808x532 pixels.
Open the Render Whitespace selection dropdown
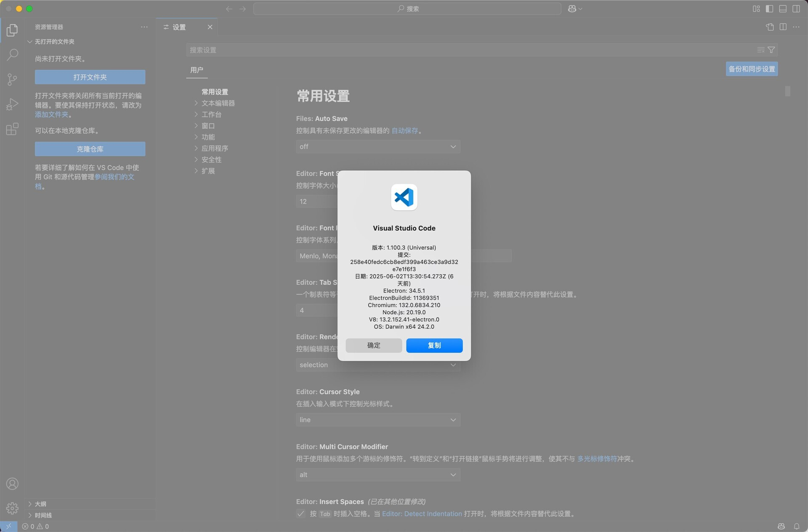point(378,365)
